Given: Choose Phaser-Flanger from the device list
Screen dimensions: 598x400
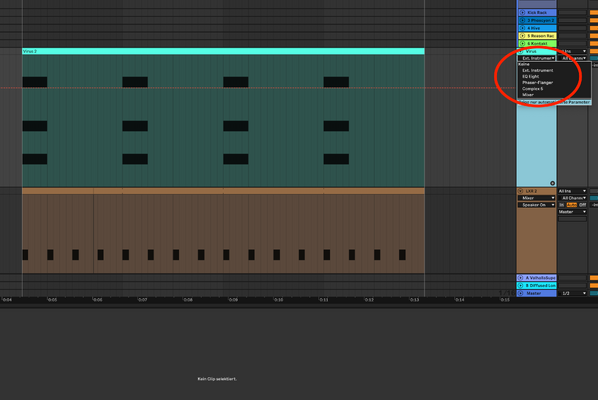Looking at the screenshot, I should point(537,83).
